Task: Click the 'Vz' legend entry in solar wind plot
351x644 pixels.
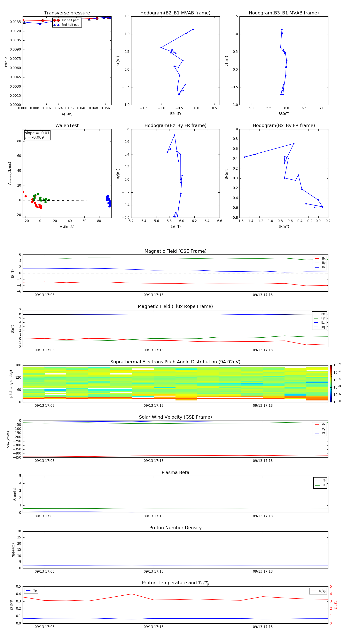Action: [x=320, y=433]
